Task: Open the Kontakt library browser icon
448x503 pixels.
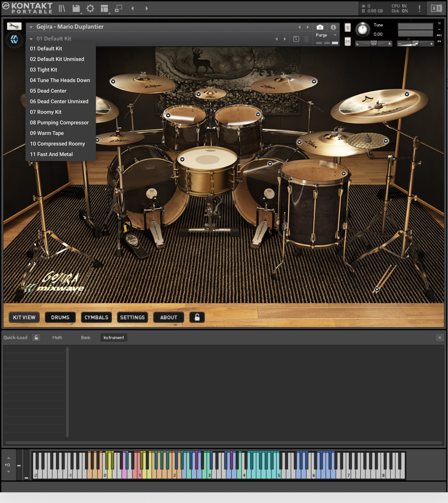Action: point(62,9)
